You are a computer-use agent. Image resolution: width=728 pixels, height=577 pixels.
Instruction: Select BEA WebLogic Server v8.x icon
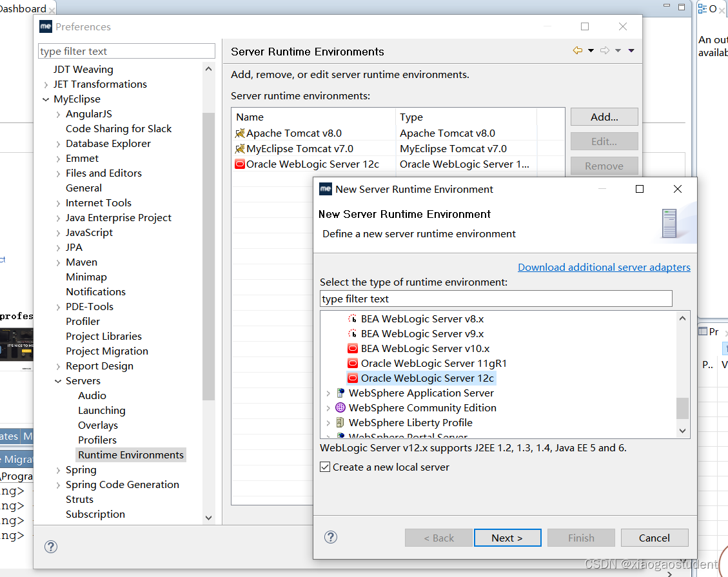[x=352, y=319]
